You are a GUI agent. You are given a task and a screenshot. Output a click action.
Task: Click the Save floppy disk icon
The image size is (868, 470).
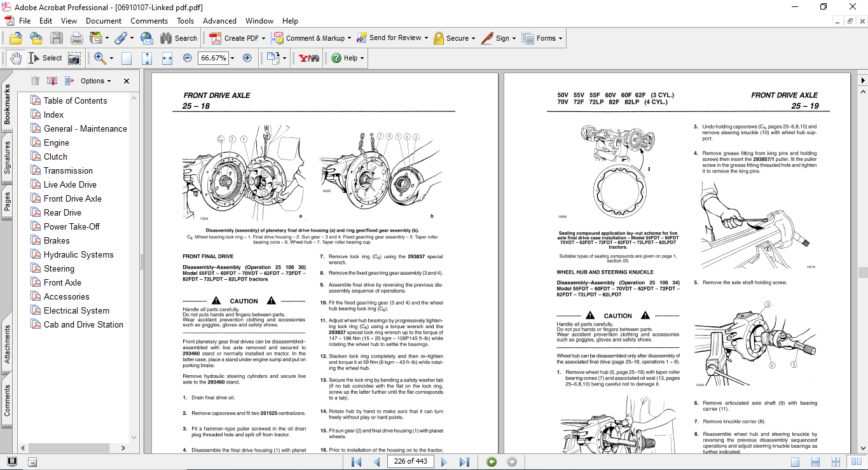click(57, 38)
